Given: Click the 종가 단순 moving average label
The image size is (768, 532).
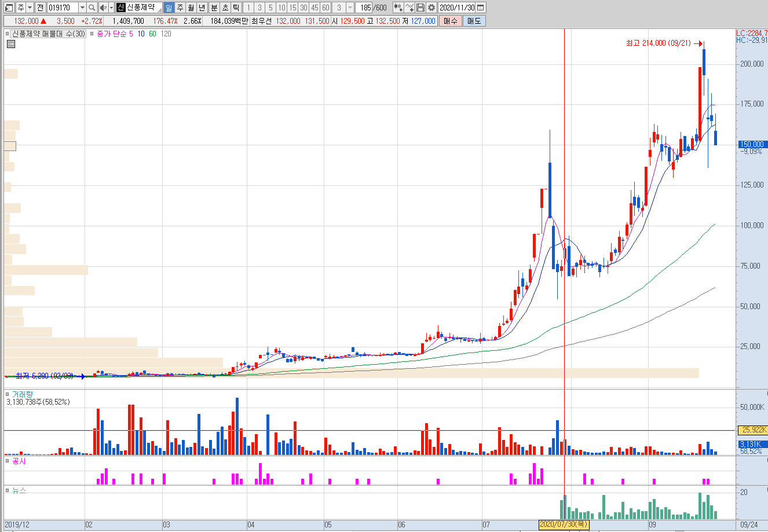Looking at the screenshot, I should click(112, 34).
